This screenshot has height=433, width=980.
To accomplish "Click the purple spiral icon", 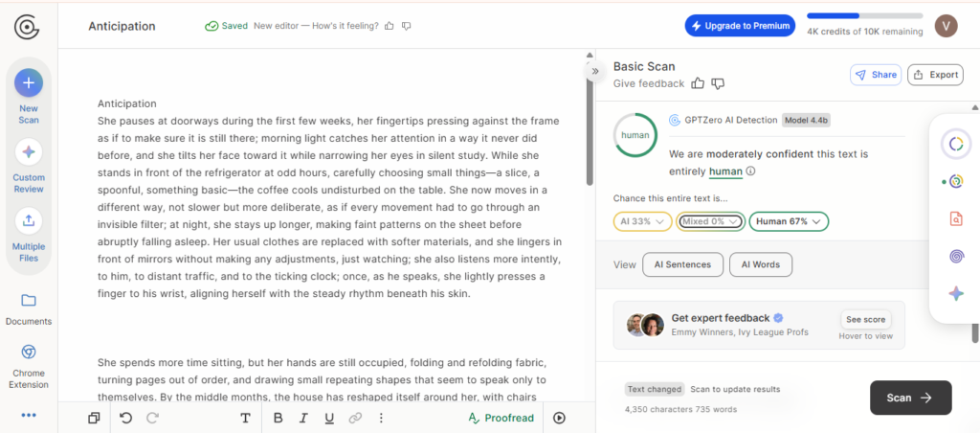I will [956, 257].
